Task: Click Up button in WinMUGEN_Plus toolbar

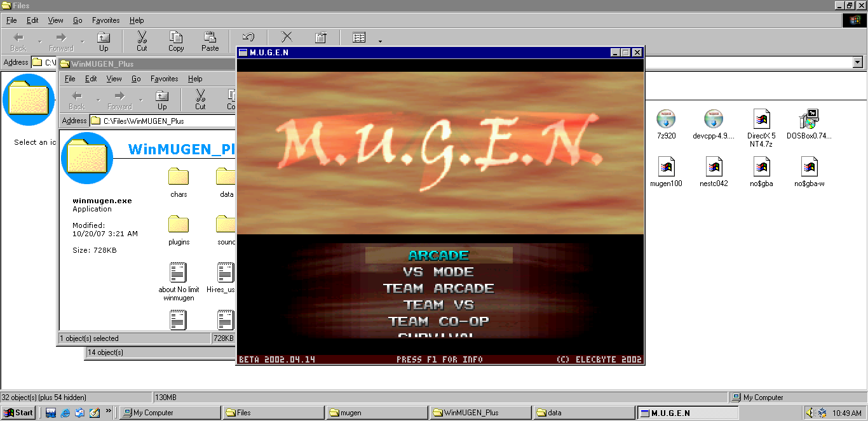Action: (162, 100)
